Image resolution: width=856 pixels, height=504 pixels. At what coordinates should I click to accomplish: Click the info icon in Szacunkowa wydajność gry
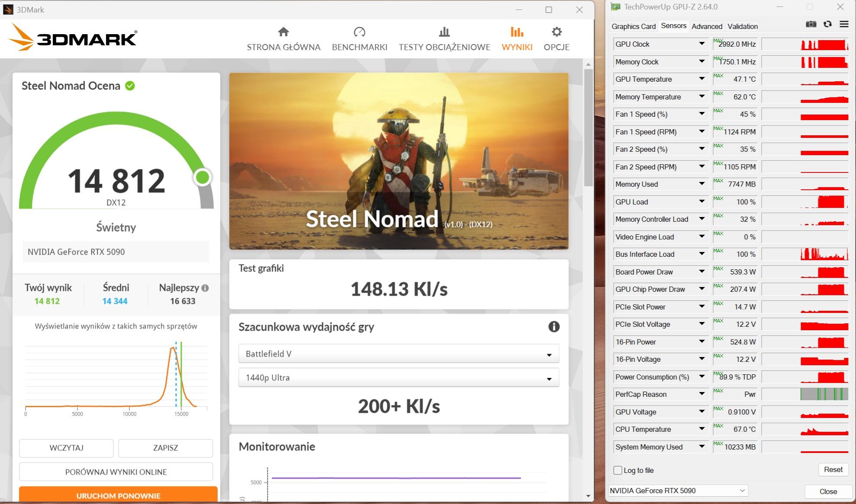[x=554, y=327]
